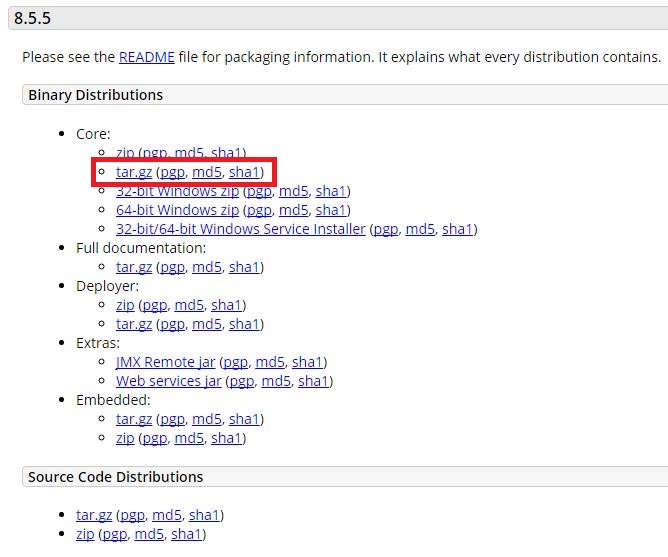Open md5 link for Full documentation tar.gz

pos(207,267)
